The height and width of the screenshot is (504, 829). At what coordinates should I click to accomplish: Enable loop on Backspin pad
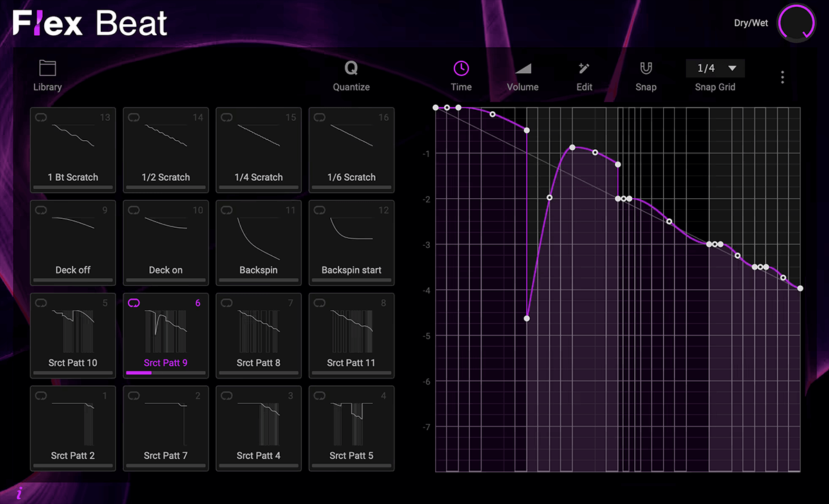[227, 210]
